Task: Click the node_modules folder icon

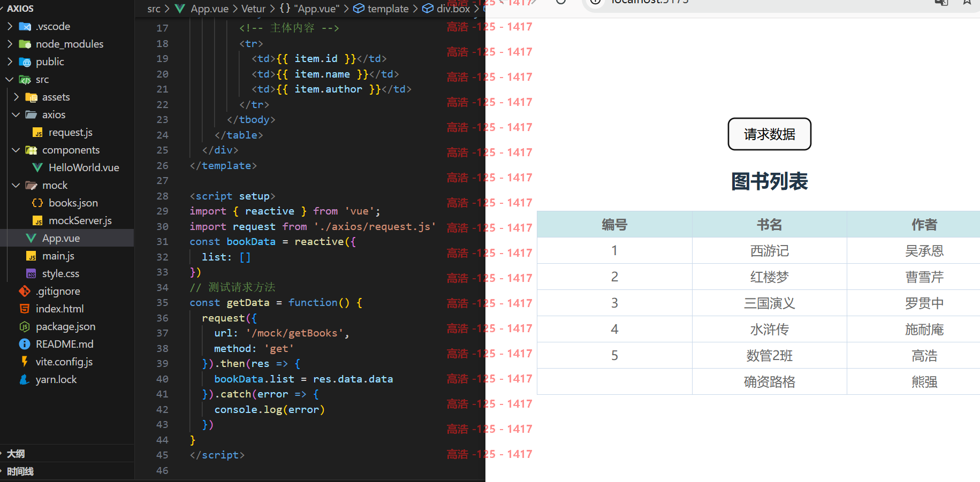Action: pos(25,44)
